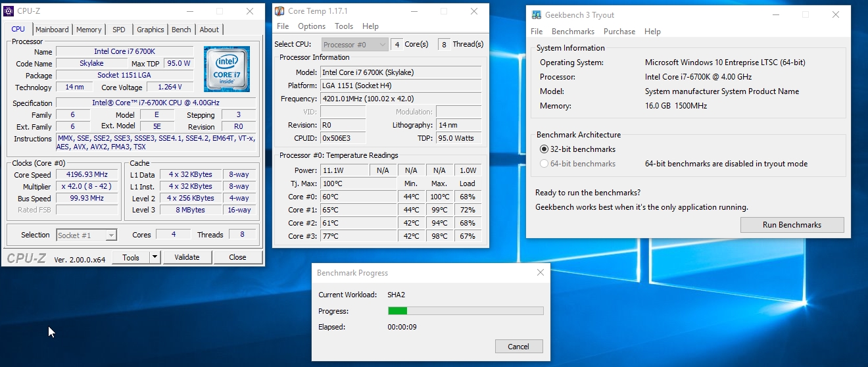This screenshot has width=868, height=367.
Task: Open the Benchmarks menu in Geekbench
Action: click(573, 32)
